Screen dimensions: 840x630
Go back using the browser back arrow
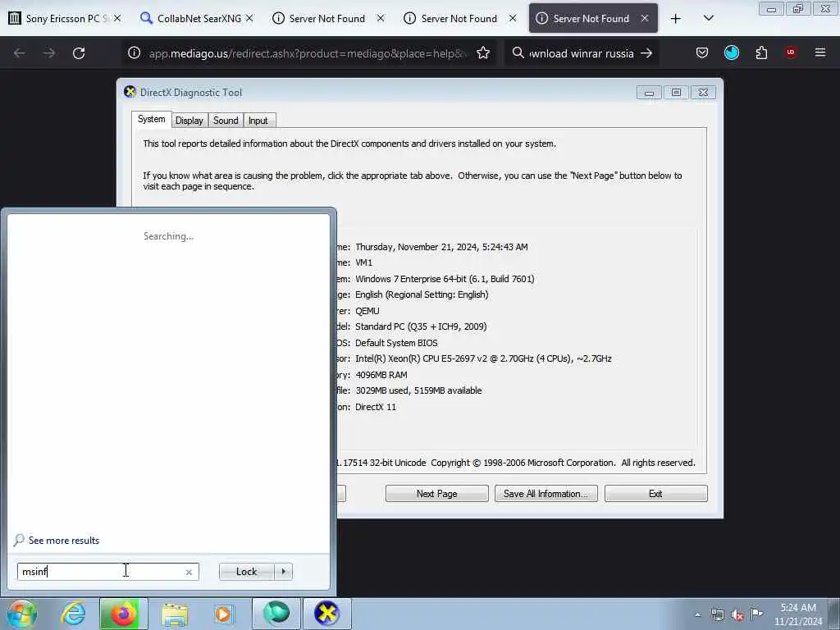pos(20,53)
